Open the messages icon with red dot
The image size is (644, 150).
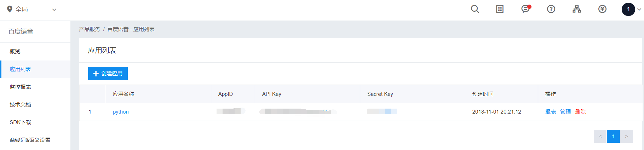point(526,9)
